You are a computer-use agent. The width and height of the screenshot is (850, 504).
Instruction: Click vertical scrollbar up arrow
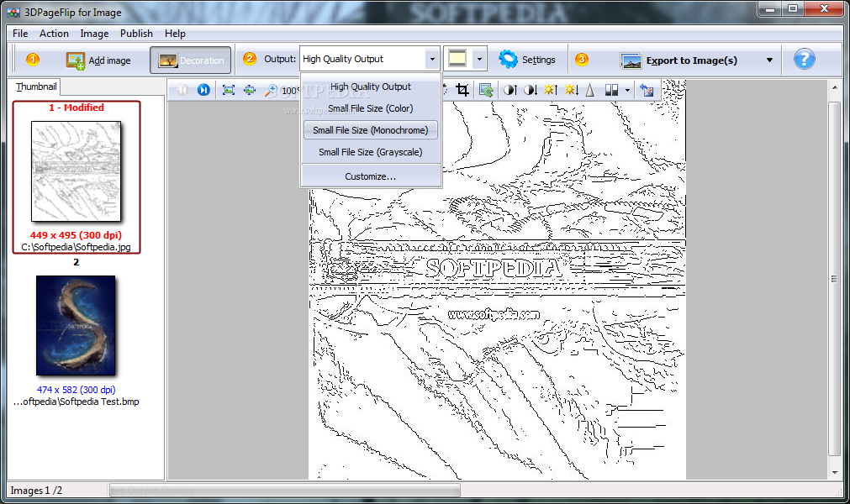tap(835, 87)
